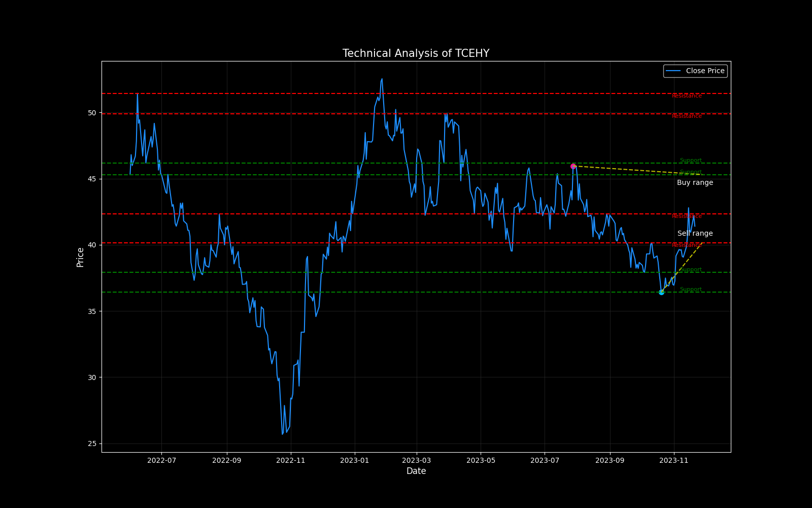The width and height of the screenshot is (812, 508).
Task: Click the x-axis tick label '2023-07'
Action: (545, 461)
